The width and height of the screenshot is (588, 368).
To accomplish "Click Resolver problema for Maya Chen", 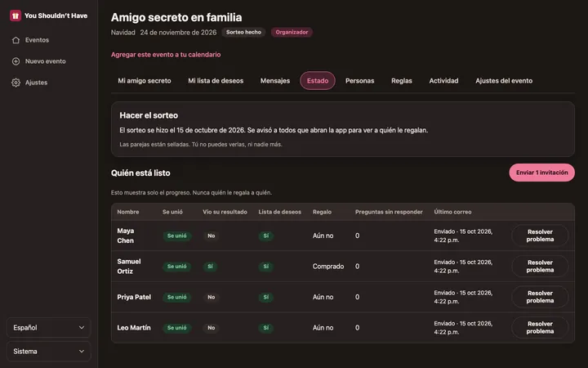I will (x=540, y=236).
